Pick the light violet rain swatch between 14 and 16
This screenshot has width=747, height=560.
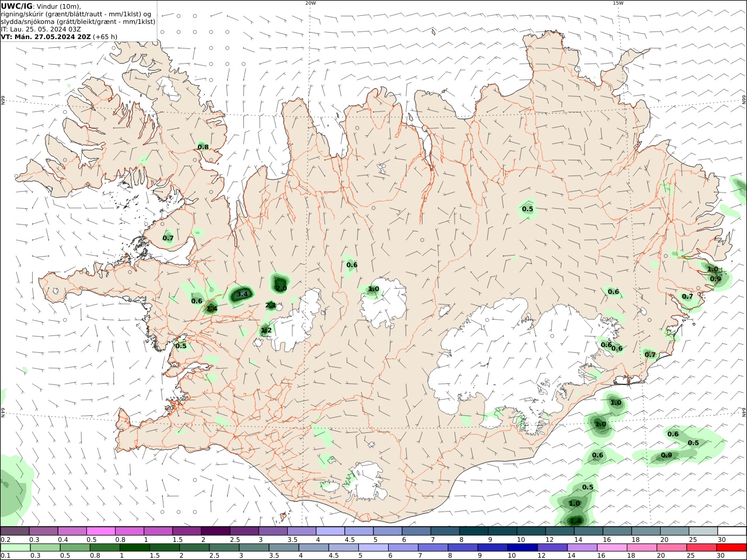(x=582, y=548)
